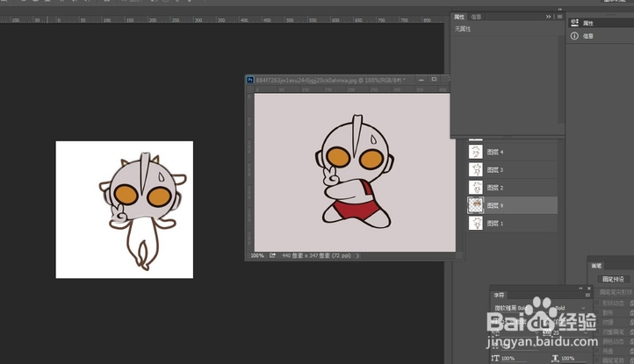Click the properties panel vertical scrollbar
This screenshot has height=364, width=634.
pyautogui.click(x=561, y=79)
